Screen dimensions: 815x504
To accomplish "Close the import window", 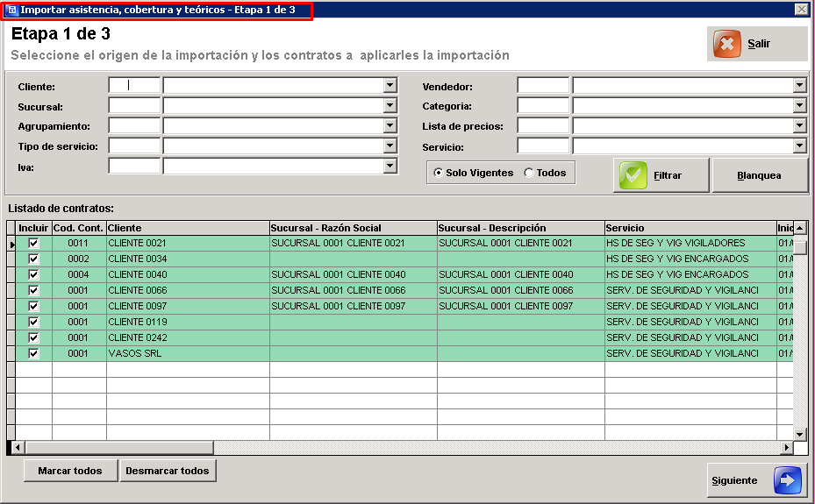I will point(802,10).
